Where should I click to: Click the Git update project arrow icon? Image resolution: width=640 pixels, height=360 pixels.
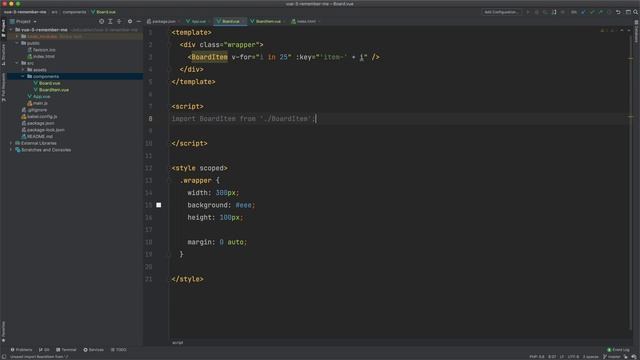point(583,12)
